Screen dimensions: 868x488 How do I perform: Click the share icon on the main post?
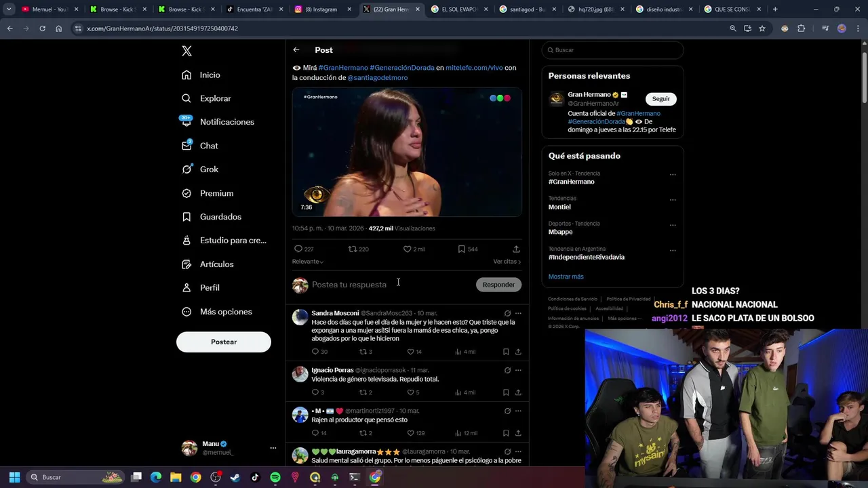516,249
